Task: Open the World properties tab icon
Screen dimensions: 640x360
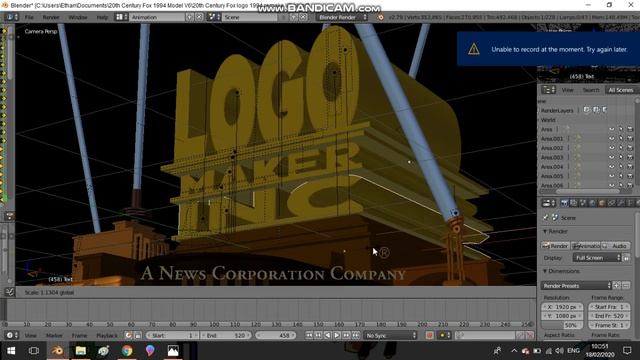Action: pos(592,203)
